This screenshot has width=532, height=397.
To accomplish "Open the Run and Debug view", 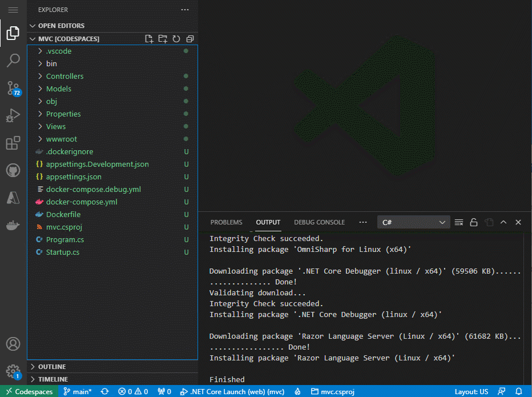I will [13, 115].
